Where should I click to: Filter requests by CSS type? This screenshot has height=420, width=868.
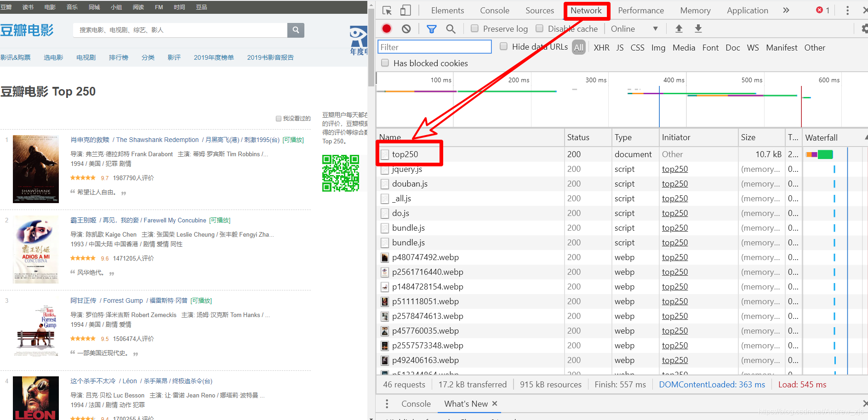click(637, 48)
